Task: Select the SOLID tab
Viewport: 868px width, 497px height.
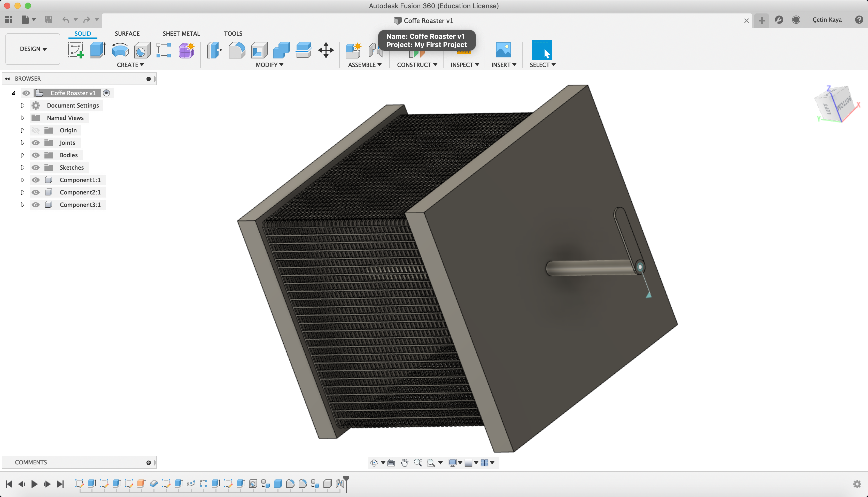Action: pos(82,33)
